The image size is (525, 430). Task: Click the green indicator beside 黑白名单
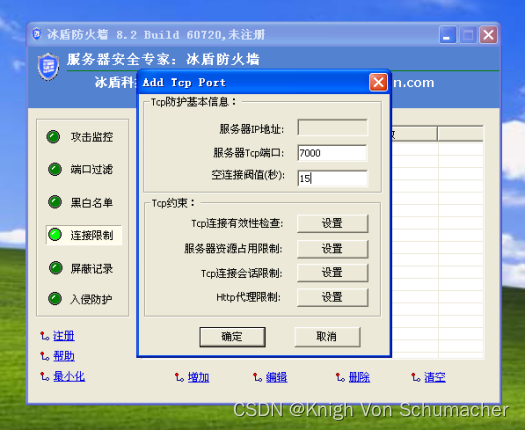pyautogui.click(x=55, y=202)
